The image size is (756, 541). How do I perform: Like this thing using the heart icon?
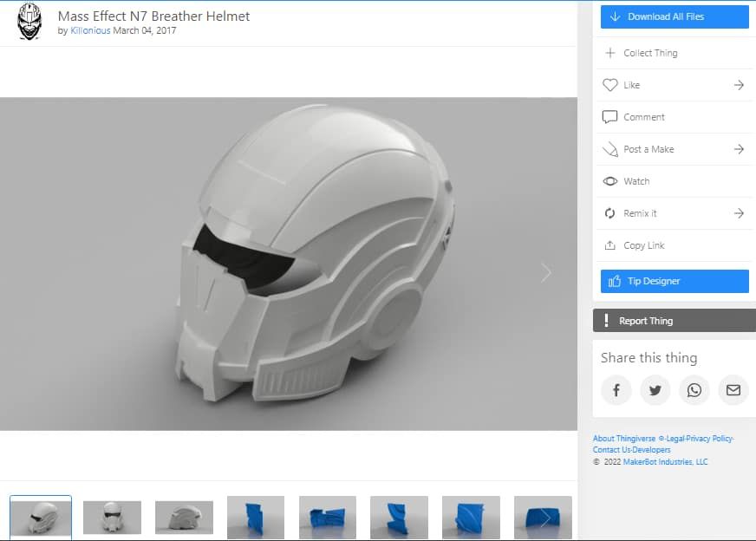point(609,85)
